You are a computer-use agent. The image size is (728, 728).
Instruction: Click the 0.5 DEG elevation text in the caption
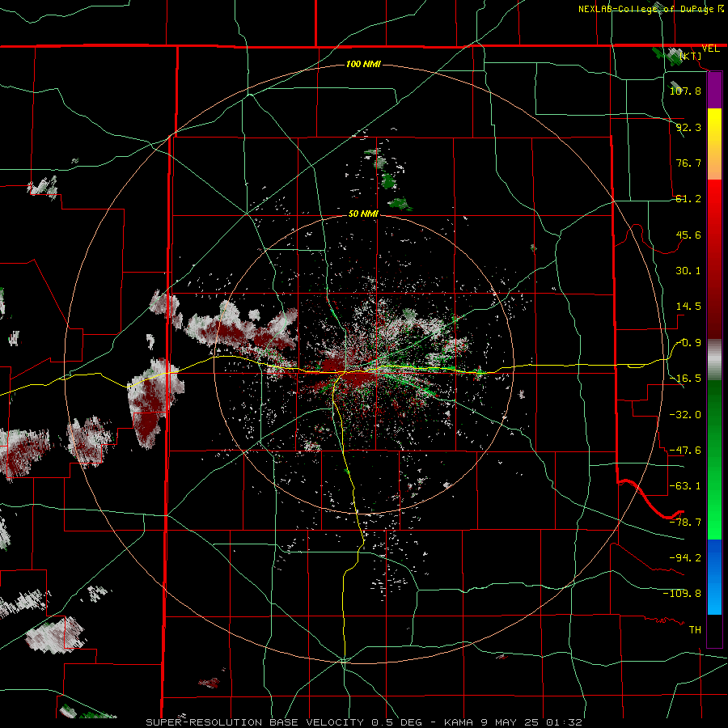click(397, 722)
